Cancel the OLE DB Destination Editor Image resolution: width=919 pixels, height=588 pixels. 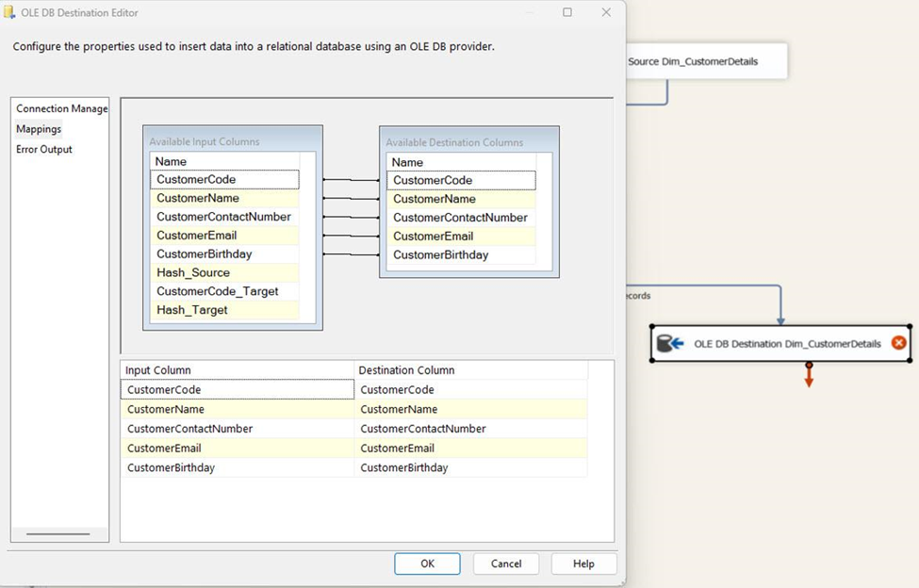click(x=506, y=563)
